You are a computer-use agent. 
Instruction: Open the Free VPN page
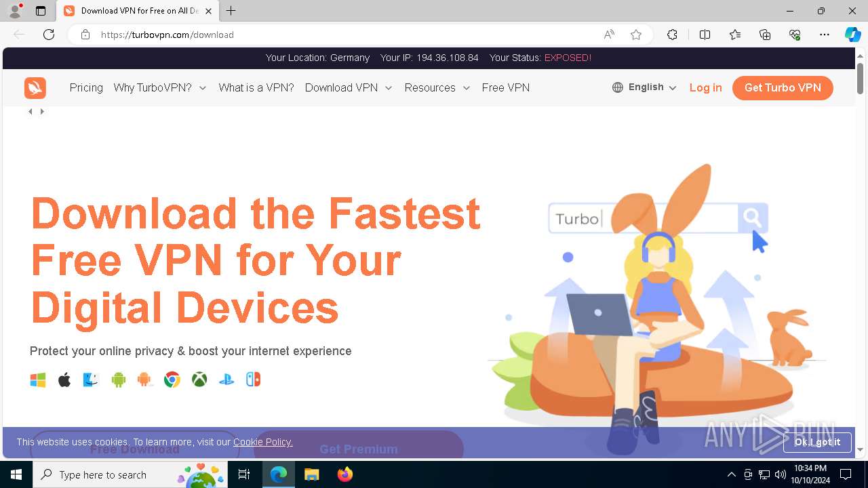pyautogui.click(x=506, y=87)
